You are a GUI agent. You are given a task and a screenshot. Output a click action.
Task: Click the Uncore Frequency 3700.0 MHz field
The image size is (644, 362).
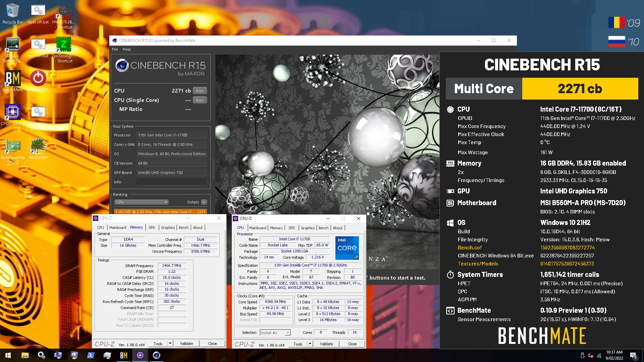(201, 251)
